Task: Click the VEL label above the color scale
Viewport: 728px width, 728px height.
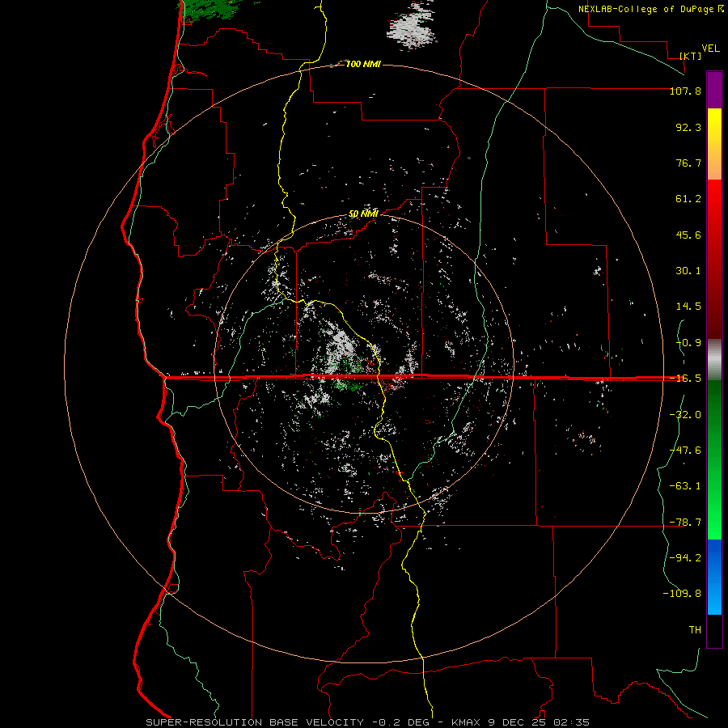Action: [x=710, y=49]
